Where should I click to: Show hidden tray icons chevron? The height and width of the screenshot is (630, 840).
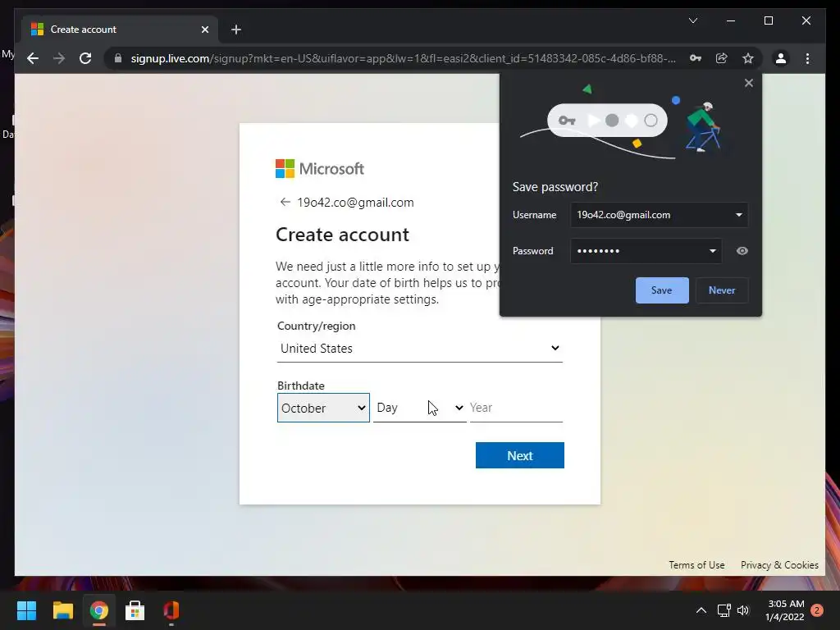[x=701, y=610]
